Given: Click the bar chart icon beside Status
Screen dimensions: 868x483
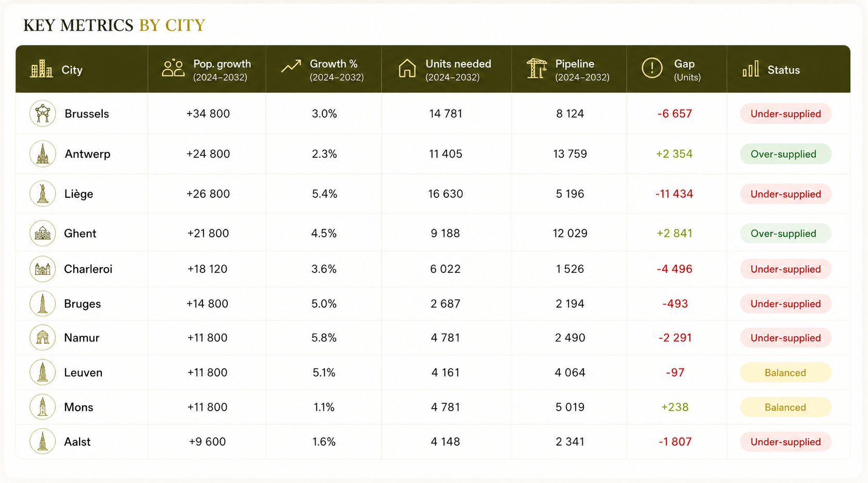Looking at the screenshot, I should 751,69.
